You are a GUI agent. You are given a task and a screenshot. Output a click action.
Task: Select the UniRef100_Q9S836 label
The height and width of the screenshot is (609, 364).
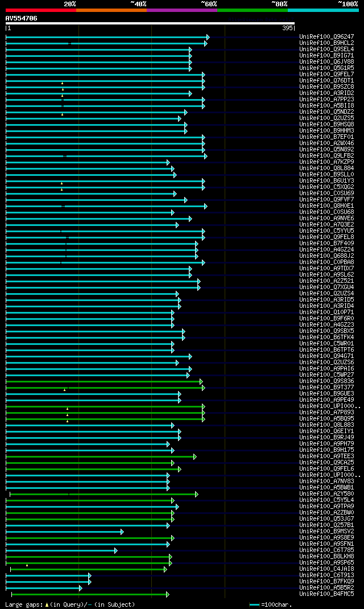(326, 381)
